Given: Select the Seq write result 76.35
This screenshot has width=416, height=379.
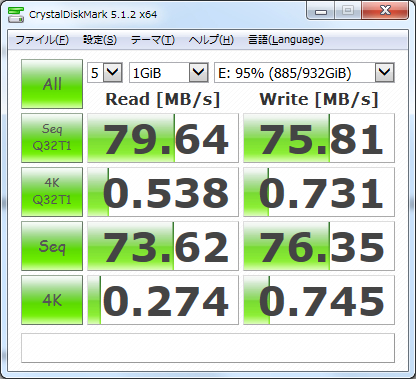Looking at the screenshot, I should tap(319, 246).
